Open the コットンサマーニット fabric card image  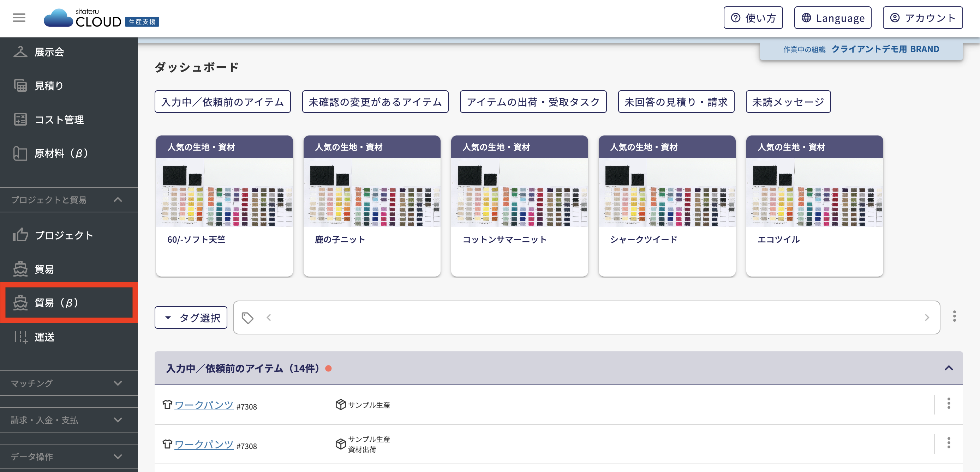click(520, 192)
